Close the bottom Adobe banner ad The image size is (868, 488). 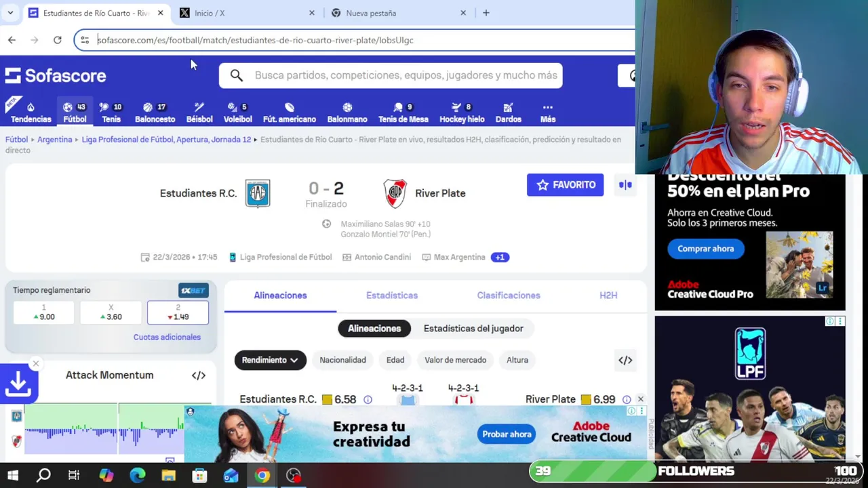point(640,399)
